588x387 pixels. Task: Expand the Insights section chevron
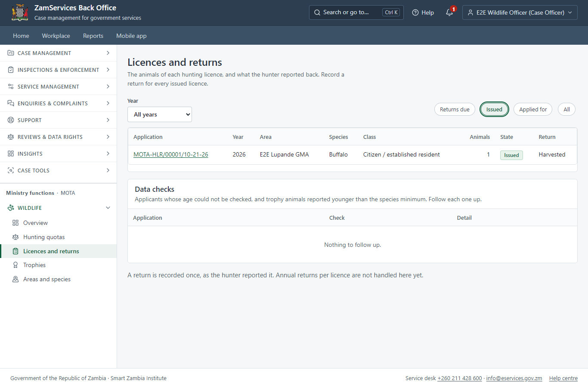(x=108, y=154)
